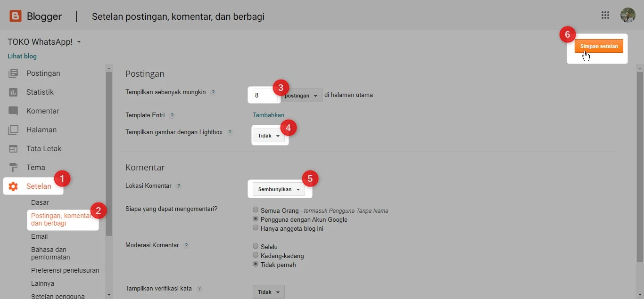Image resolution: width=644 pixels, height=299 pixels.
Task: Open Dasar settings sub-item
Action: [40, 202]
